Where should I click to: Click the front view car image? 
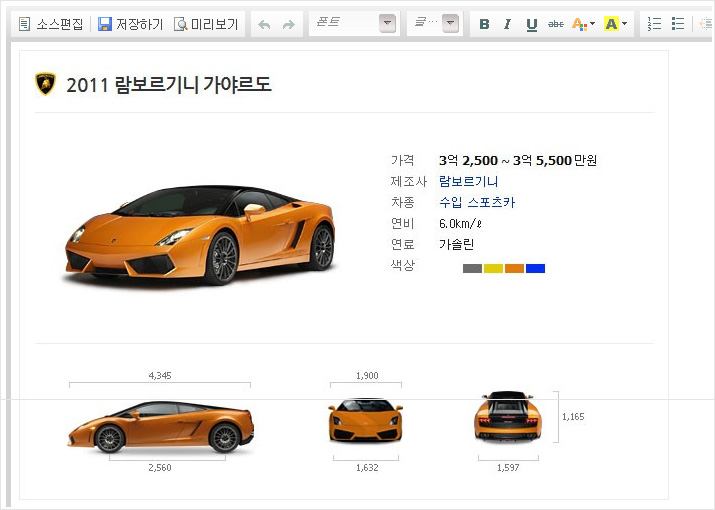tap(366, 420)
